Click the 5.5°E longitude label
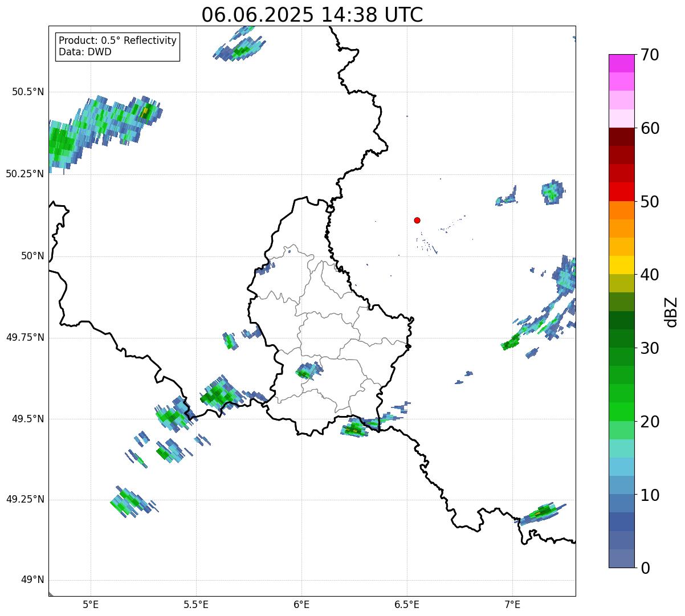The image size is (685, 616). [196, 604]
